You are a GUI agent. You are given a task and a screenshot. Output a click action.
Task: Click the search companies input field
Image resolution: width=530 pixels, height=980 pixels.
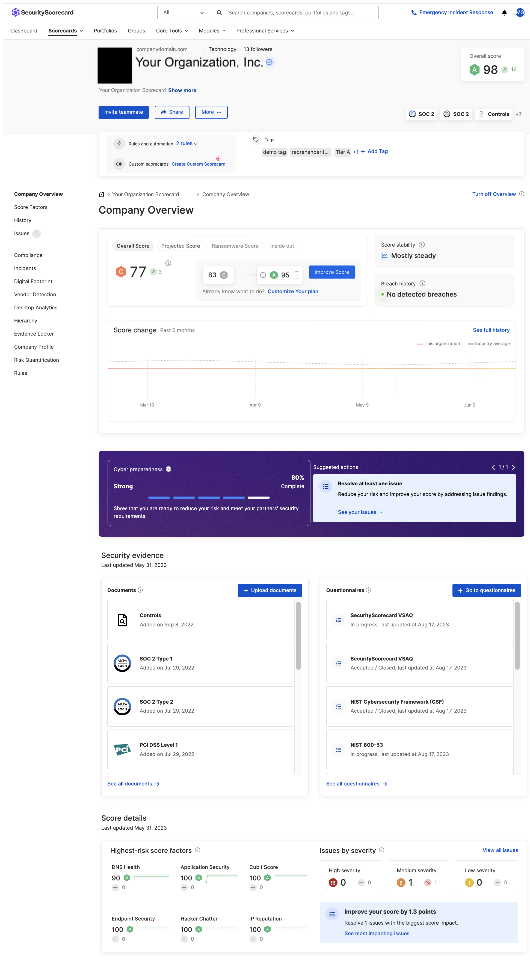click(295, 13)
